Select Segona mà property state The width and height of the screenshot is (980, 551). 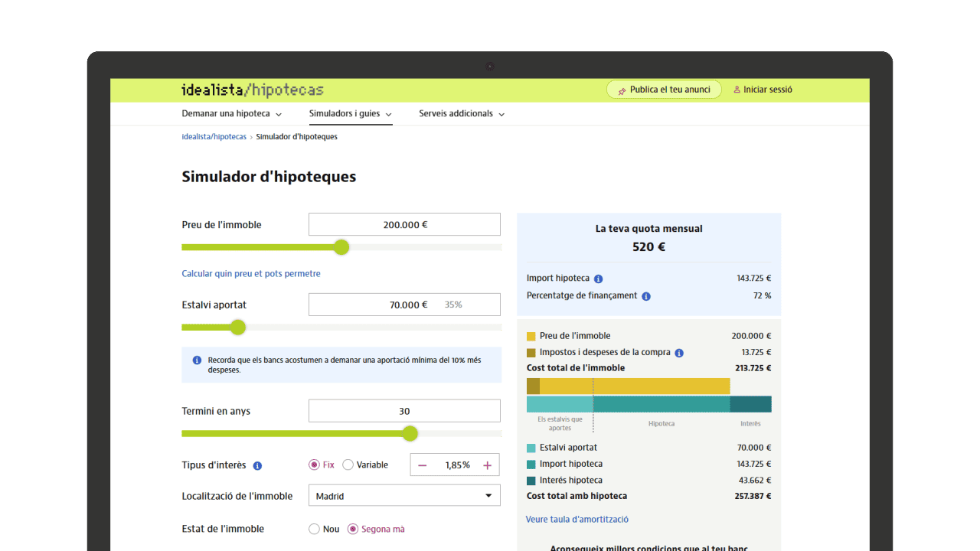[x=353, y=529]
